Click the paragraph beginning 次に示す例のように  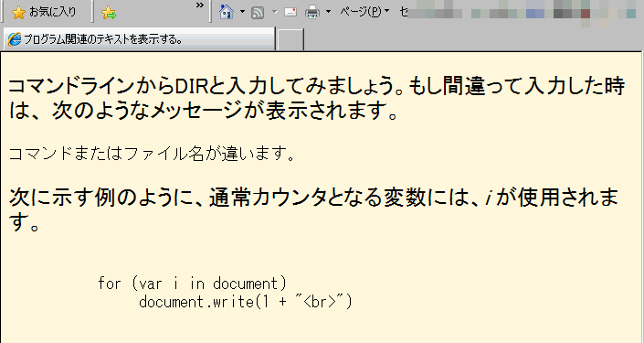(x=314, y=209)
